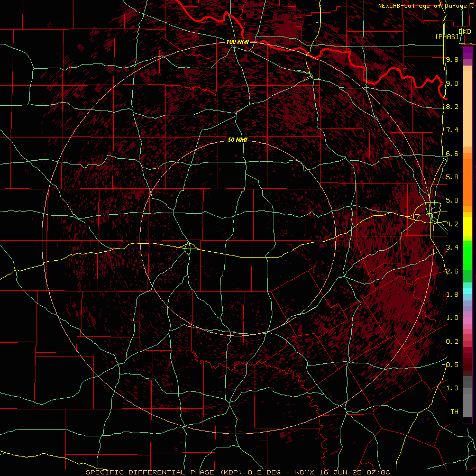Click the [PHAS] unit label

pyautogui.click(x=447, y=36)
